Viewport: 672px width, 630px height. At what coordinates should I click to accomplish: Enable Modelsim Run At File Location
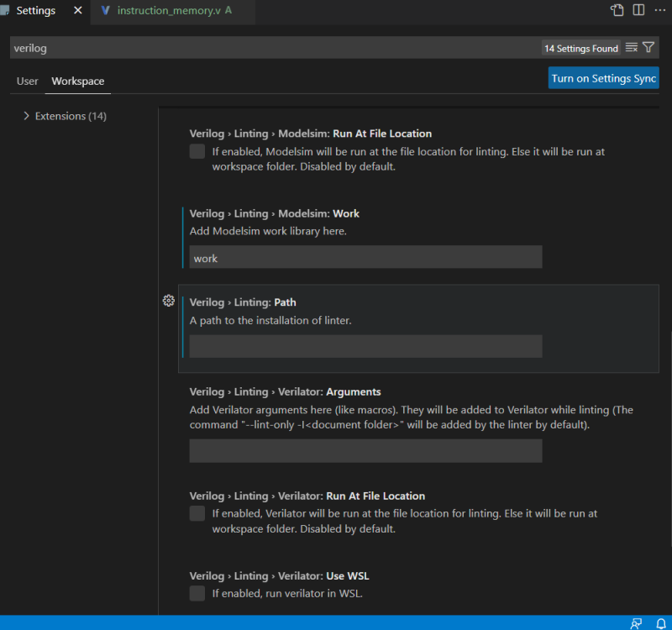click(x=197, y=151)
